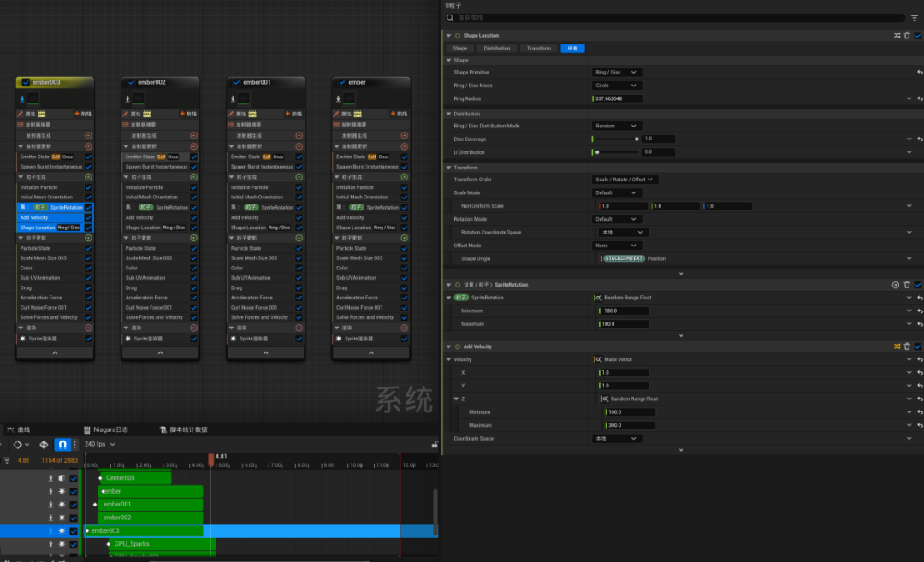Click the Ring Radius value field
This screenshot has width=924, height=562.
click(616, 99)
